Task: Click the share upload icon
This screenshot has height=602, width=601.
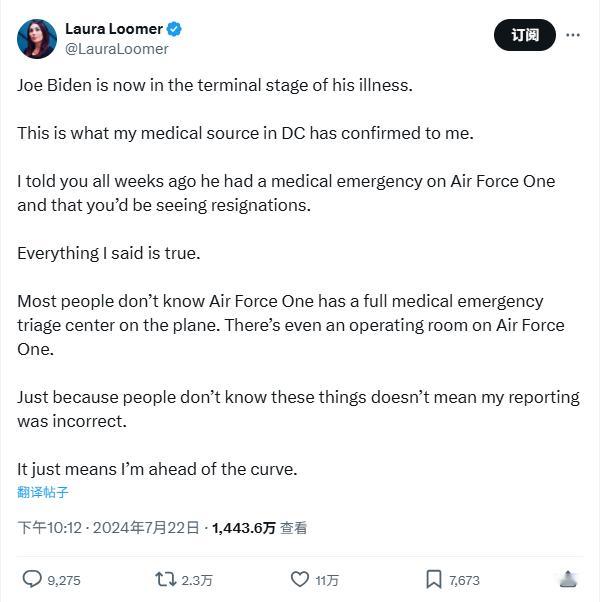Action: coord(568,579)
